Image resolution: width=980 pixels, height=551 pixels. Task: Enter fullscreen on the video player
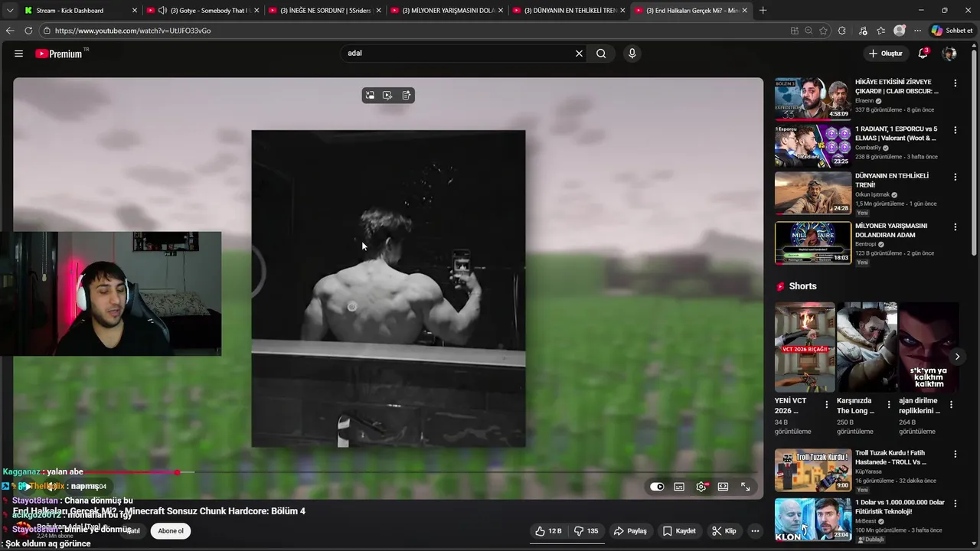point(745,487)
